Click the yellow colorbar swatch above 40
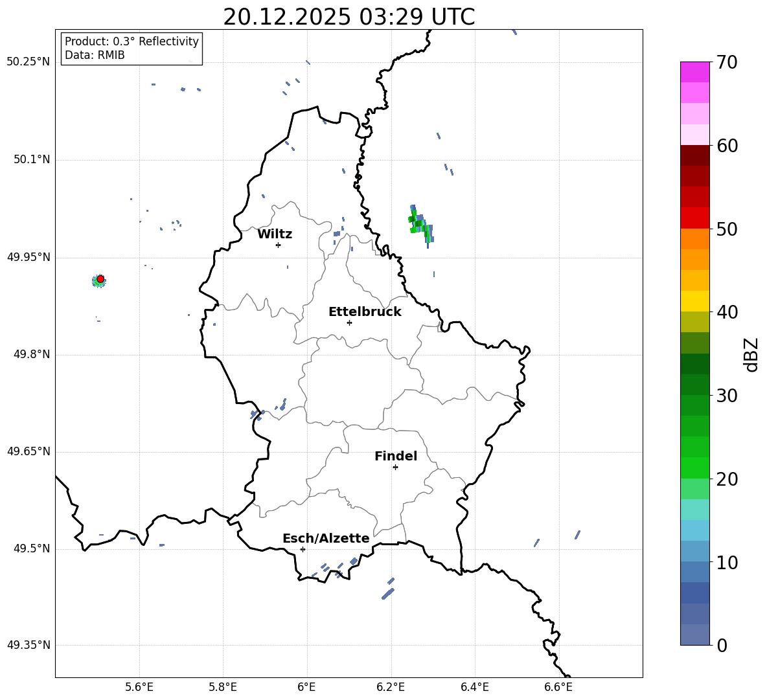Screen dimensions: 767x700 [694, 301]
